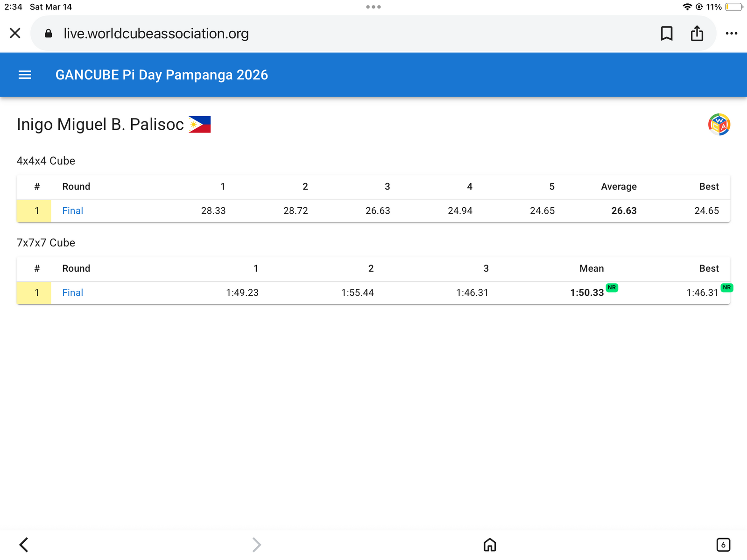747x560 pixels.
Task: Click the GANCUBE Pi Day Pampanga 2026 title
Action: (162, 75)
